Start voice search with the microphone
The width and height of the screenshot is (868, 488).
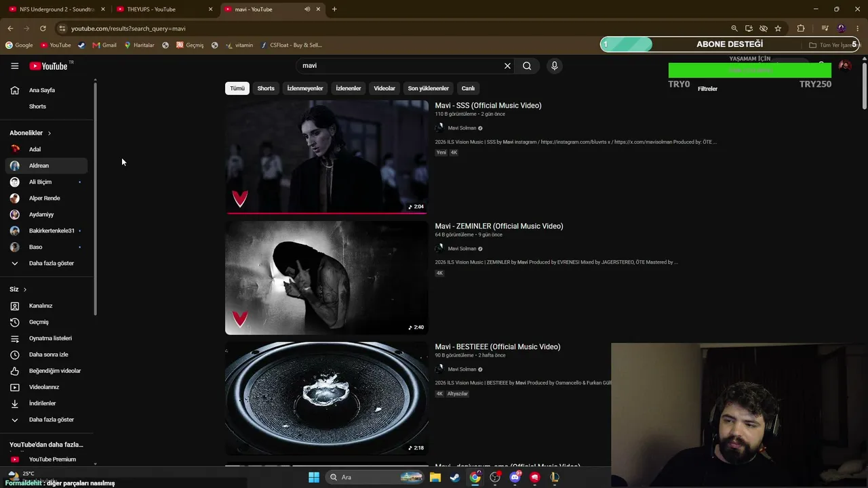coord(554,66)
